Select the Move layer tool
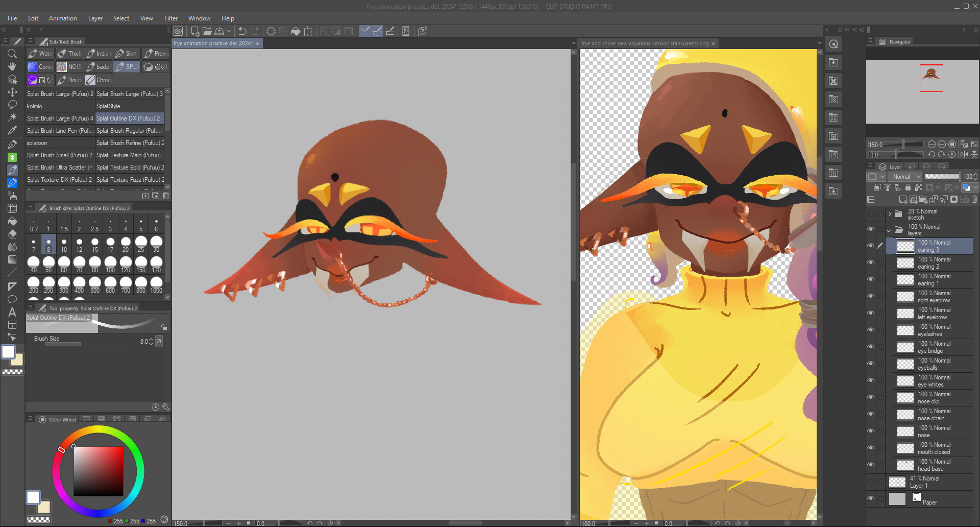Viewport: 980px width, 527px height. 12,92
